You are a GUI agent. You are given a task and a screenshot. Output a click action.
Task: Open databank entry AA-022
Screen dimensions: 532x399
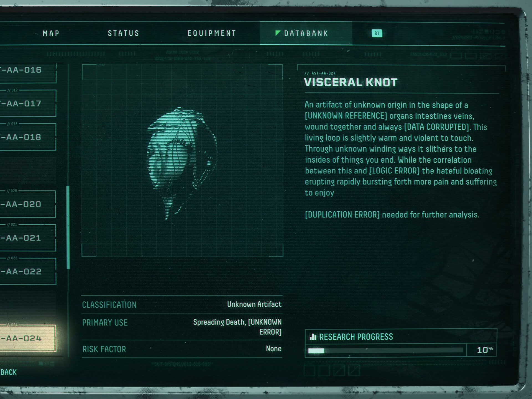pos(28,271)
